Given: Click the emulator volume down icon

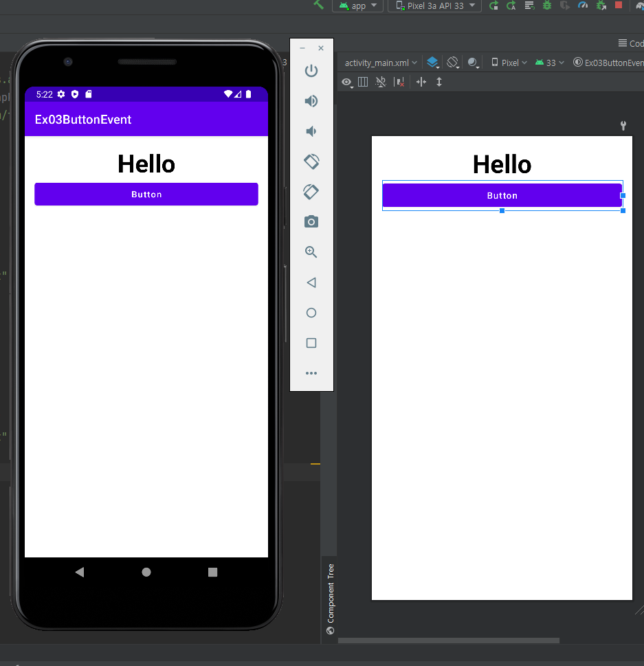Looking at the screenshot, I should click(x=311, y=131).
